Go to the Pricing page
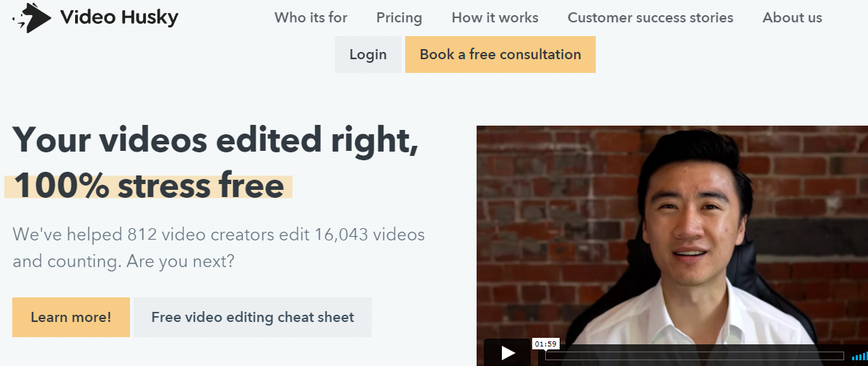Image resolution: width=868 pixels, height=366 pixels. click(x=399, y=18)
